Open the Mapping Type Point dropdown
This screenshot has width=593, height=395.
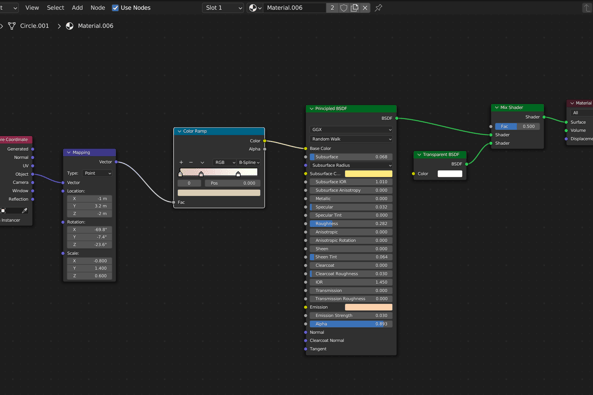click(x=98, y=173)
